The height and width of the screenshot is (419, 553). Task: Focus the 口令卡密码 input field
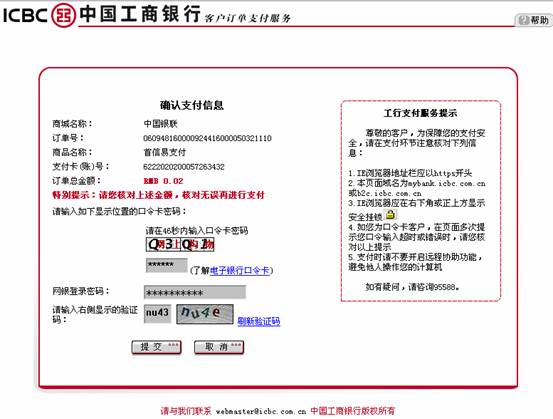(166, 265)
